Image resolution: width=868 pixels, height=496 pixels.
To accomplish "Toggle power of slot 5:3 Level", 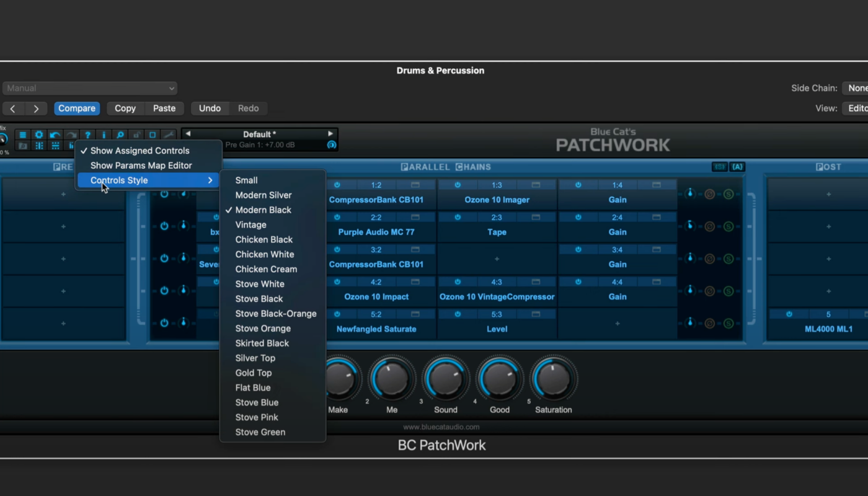I will [x=458, y=314].
